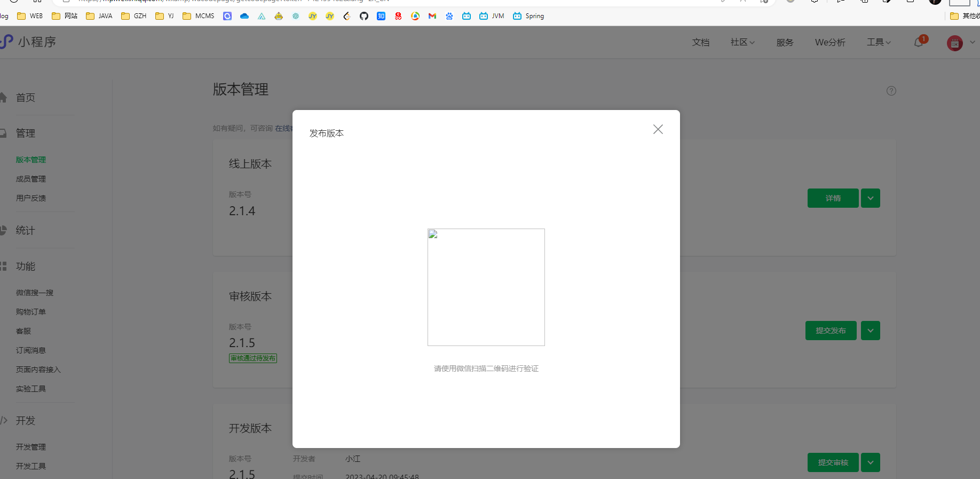Screen dimensions: 980x479
Task: Open the GZH bookmark folder
Action: (134, 16)
